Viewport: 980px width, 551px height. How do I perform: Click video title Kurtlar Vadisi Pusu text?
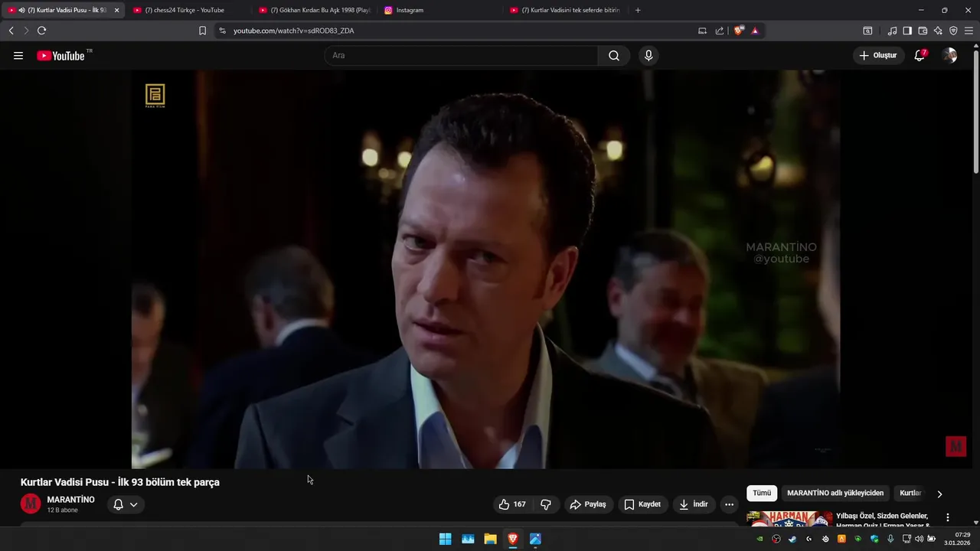[120, 482]
